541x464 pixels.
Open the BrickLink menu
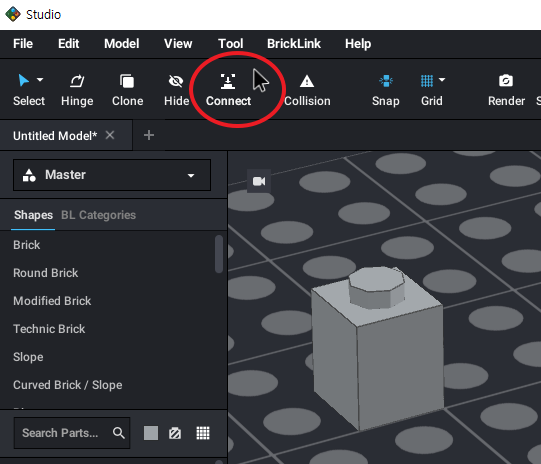pos(294,44)
